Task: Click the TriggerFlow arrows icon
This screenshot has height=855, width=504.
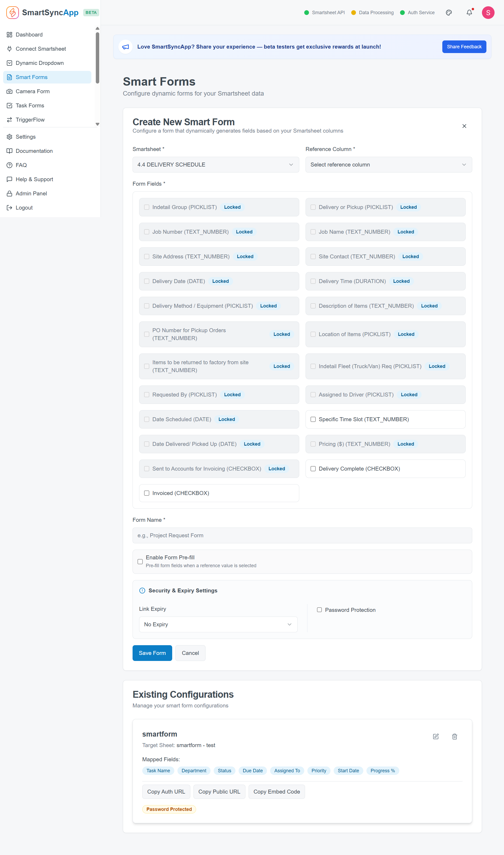Action: point(9,119)
